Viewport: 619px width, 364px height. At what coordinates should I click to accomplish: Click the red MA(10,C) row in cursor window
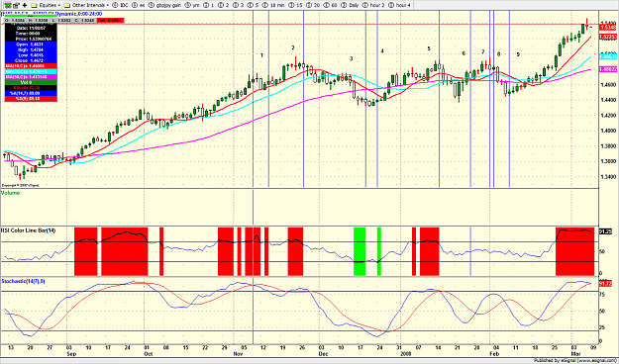(31, 66)
